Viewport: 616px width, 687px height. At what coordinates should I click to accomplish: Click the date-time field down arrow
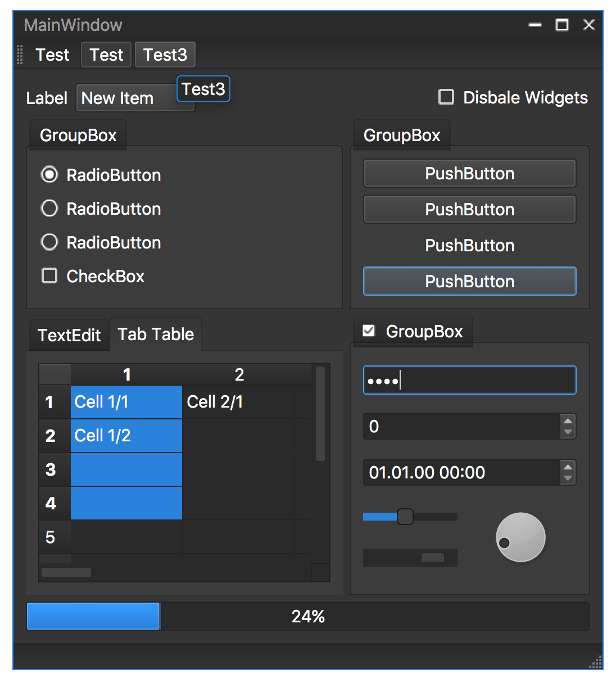click(x=568, y=478)
